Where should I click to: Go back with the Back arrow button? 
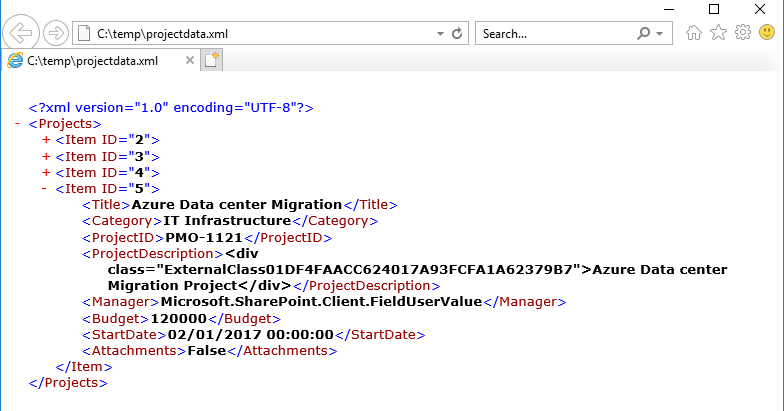[x=21, y=33]
